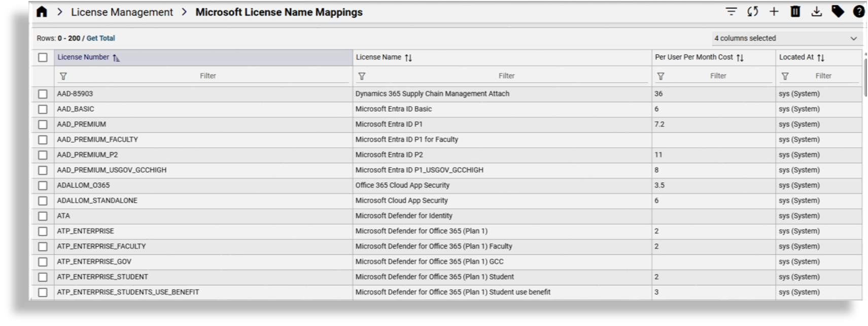The width and height of the screenshot is (868, 326).
Task: Open the filter options toolbar icon
Action: coord(731,11)
